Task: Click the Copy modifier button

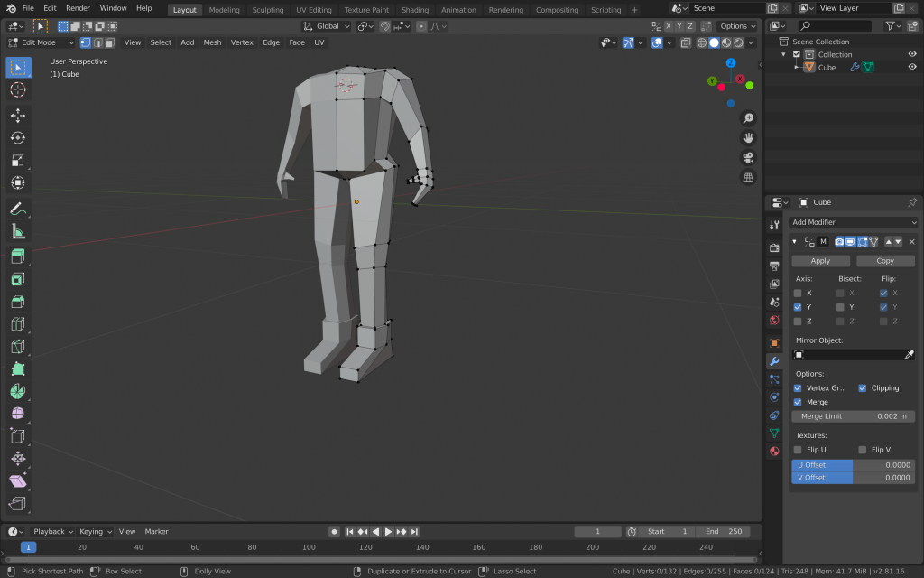Action: 885,261
